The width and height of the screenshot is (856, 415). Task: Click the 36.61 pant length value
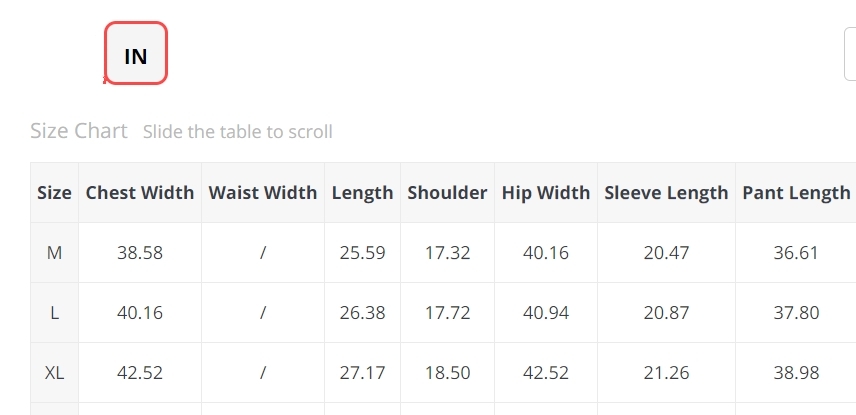pos(796,252)
